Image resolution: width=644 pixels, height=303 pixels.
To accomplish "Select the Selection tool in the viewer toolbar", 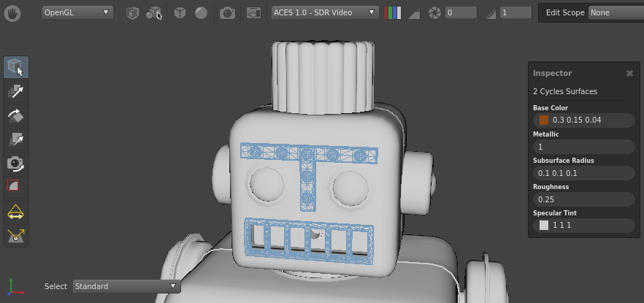I will (16, 67).
